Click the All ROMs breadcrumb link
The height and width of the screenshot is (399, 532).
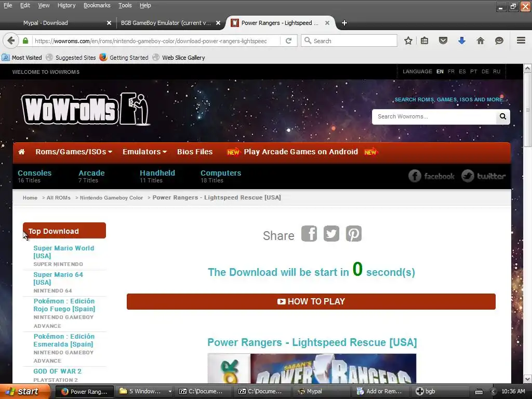[58, 198]
